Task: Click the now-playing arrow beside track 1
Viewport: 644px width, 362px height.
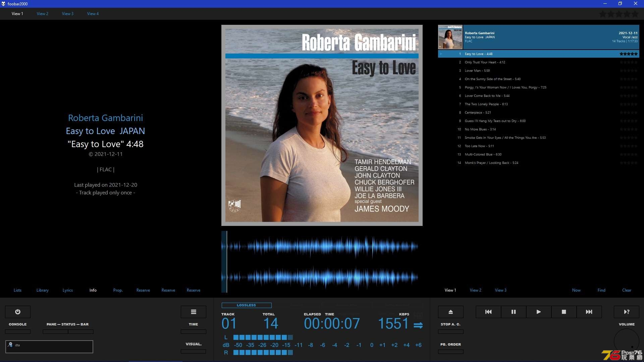Action: [x=441, y=54]
